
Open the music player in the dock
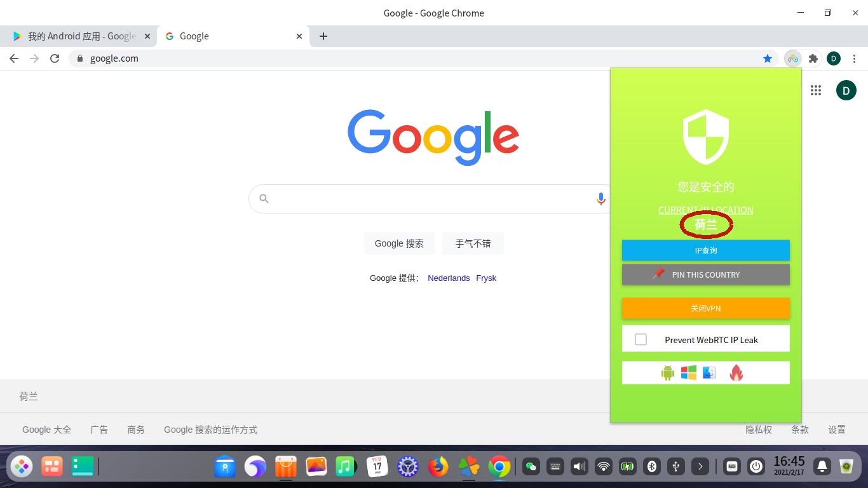click(x=345, y=467)
